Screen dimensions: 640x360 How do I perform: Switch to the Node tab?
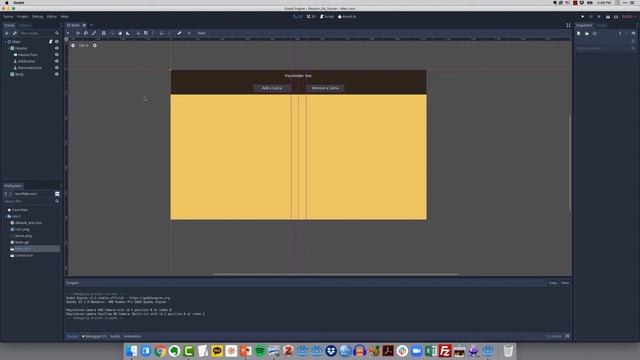[x=601, y=25]
